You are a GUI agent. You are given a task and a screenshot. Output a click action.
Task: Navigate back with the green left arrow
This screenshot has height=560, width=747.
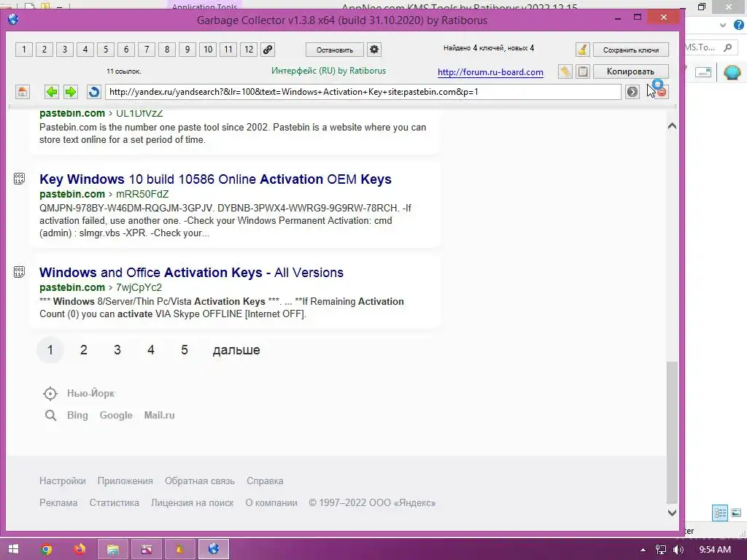tap(52, 92)
